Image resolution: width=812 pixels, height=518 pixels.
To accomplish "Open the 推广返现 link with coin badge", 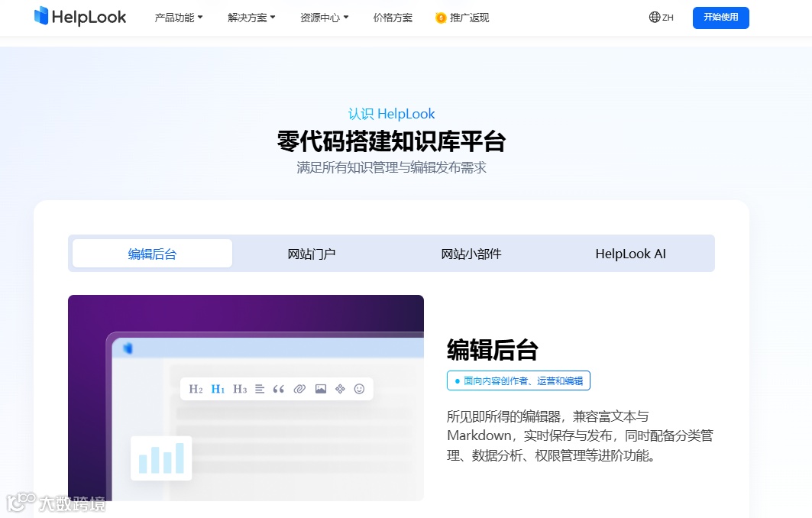I will pos(461,18).
